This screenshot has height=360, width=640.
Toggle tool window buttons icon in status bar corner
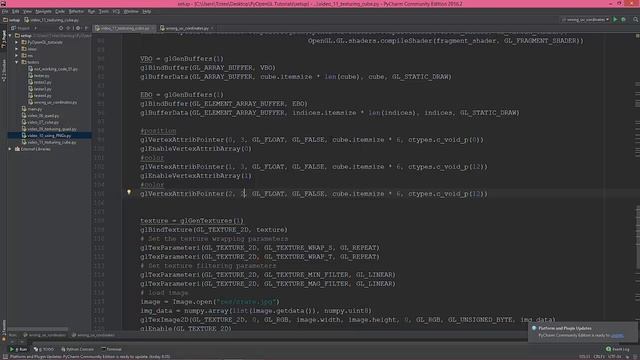4,357
